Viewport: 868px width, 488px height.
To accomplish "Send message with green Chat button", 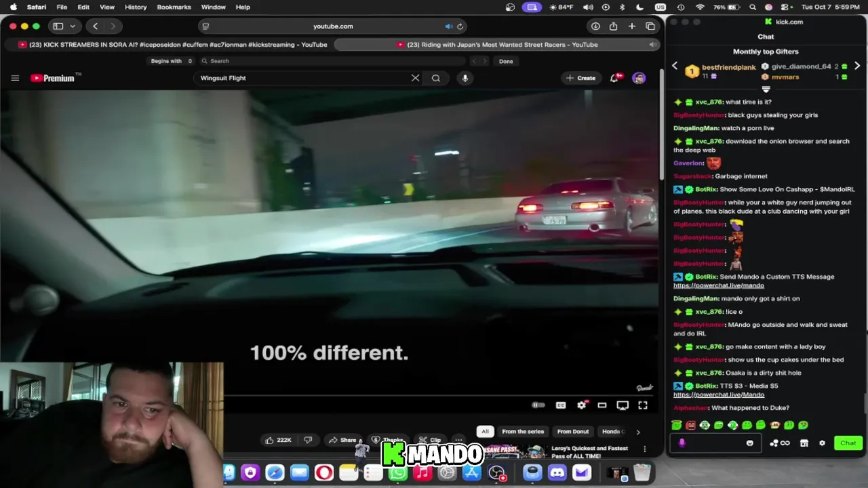I will pos(848,443).
